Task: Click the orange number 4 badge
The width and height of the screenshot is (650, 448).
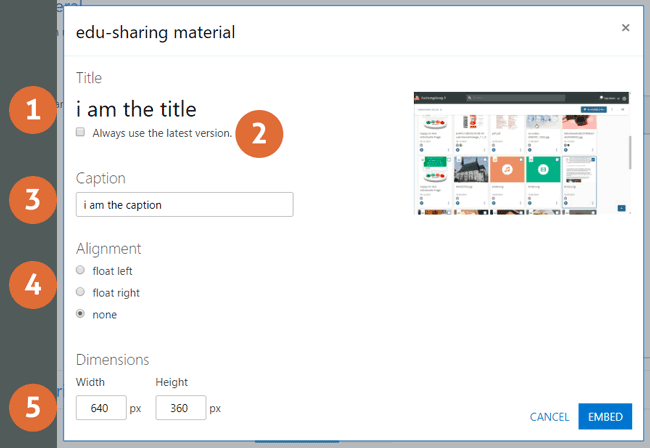Action: pos(34,286)
